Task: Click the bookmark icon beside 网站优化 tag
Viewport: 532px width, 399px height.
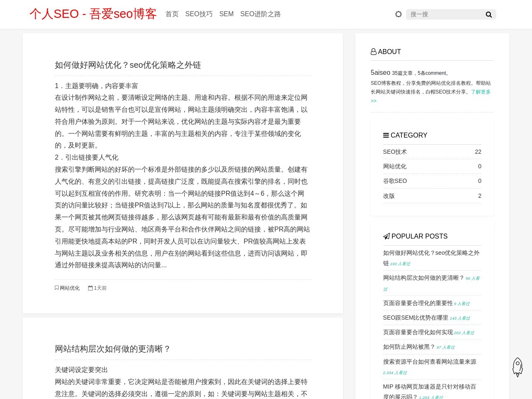Action: click(x=57, y=288)
